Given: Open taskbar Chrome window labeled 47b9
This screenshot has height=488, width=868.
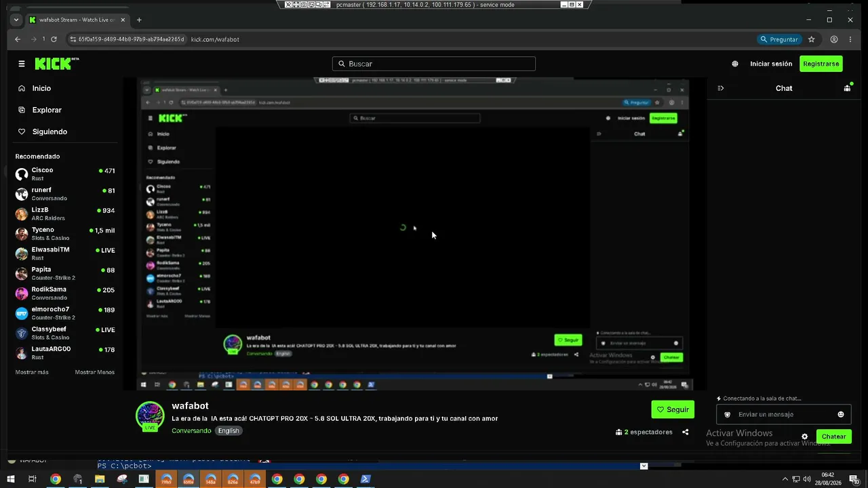Looking at the screenshot, I should [x=255, y=479].
